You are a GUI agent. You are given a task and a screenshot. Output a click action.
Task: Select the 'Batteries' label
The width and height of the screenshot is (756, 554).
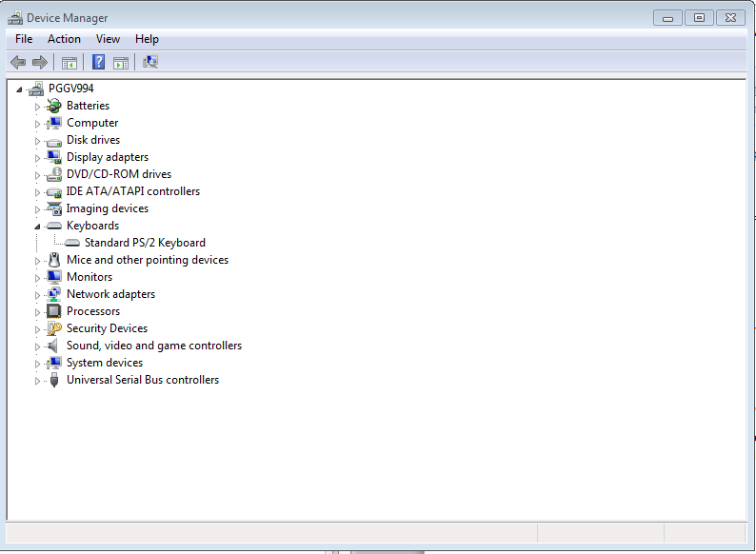[88, 106]
